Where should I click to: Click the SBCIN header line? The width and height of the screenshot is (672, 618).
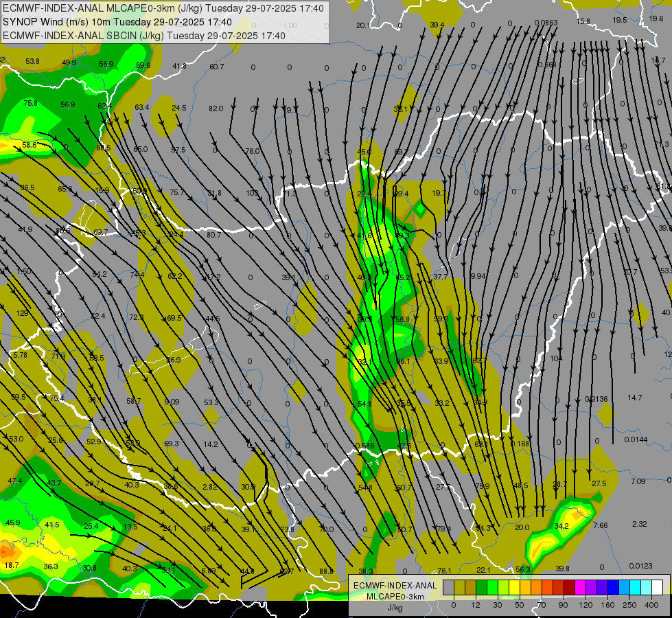pyautogui.click(x=144, y=36)
